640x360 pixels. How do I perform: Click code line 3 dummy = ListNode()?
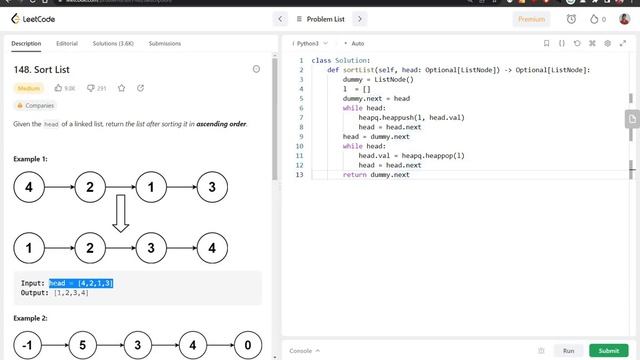point(378,80)
